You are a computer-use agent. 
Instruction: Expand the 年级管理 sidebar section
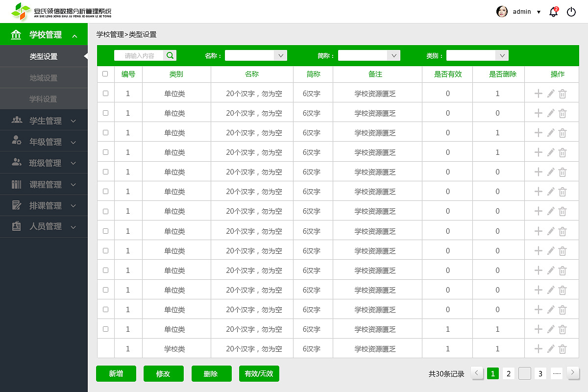[44, 141]
